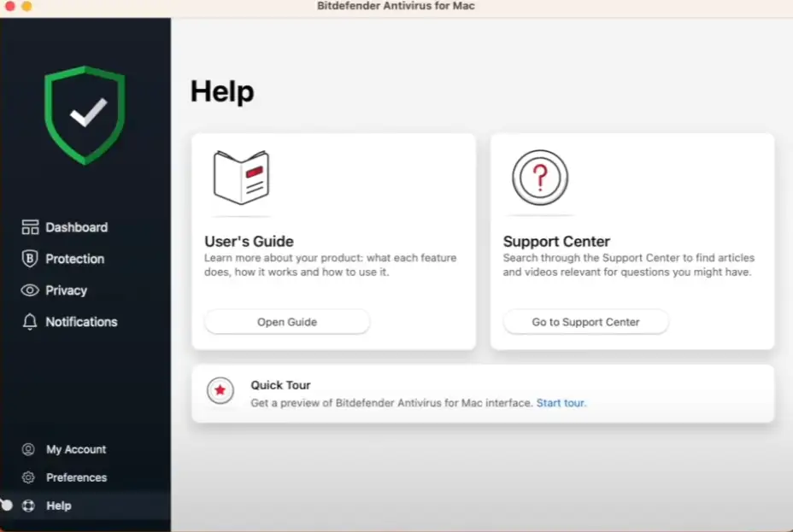Screen dimensions: 793x532
Task: Click the Privacy eye icon
Action: 30,290
